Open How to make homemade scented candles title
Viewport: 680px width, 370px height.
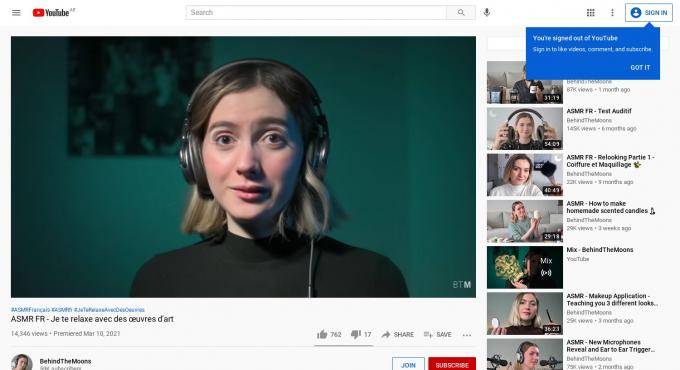(x=610, y=207)
